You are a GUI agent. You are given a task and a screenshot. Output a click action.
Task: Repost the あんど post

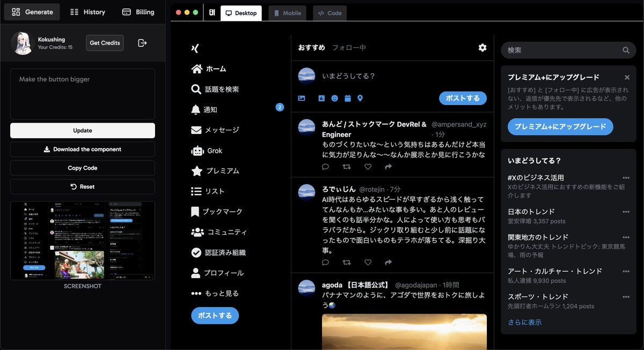[347, 167]
